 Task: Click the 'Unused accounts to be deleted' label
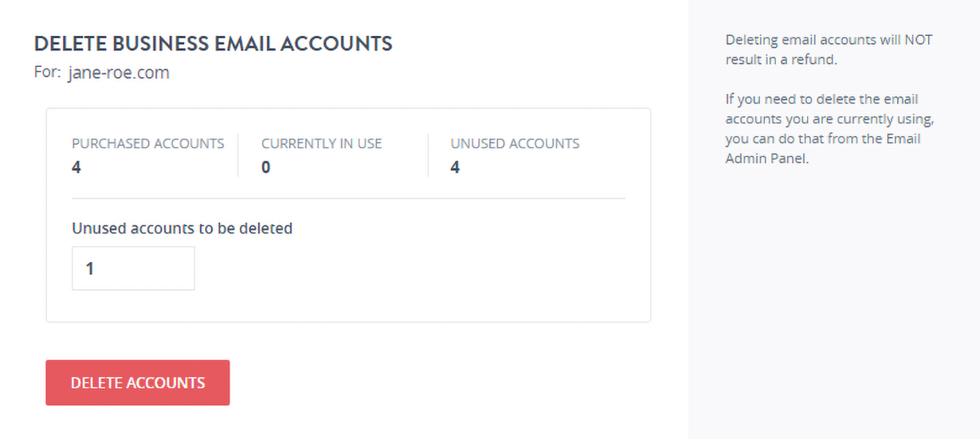click(x=182, y=229)
